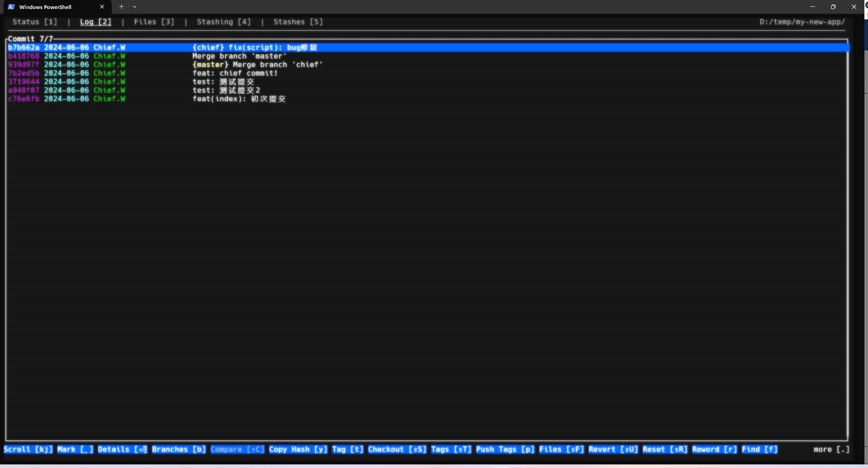The image size is (868, 468).
Task: Click the Tag [t] command
Action: tap(348, 450)
